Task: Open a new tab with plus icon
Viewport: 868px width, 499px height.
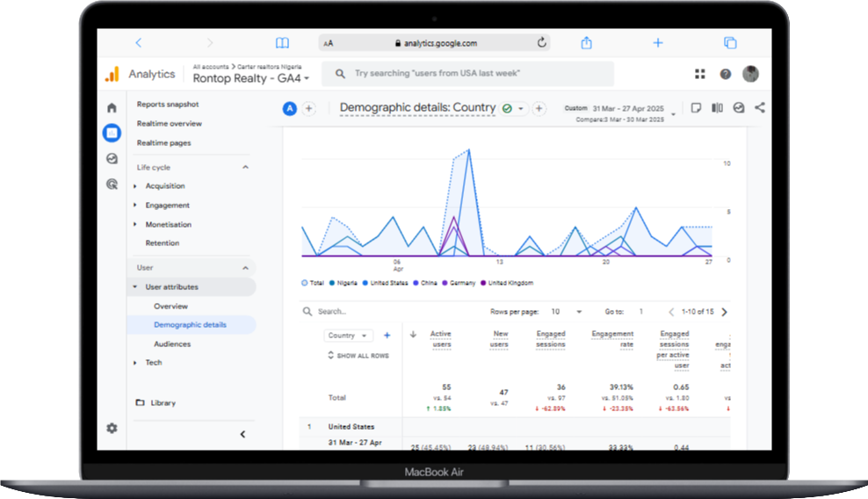Action: point(658,43)
